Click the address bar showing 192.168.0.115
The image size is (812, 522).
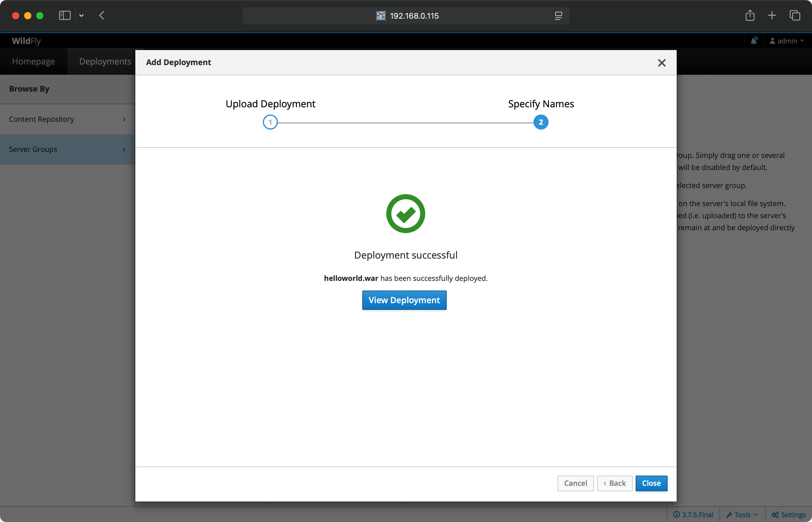coord(406,16)
